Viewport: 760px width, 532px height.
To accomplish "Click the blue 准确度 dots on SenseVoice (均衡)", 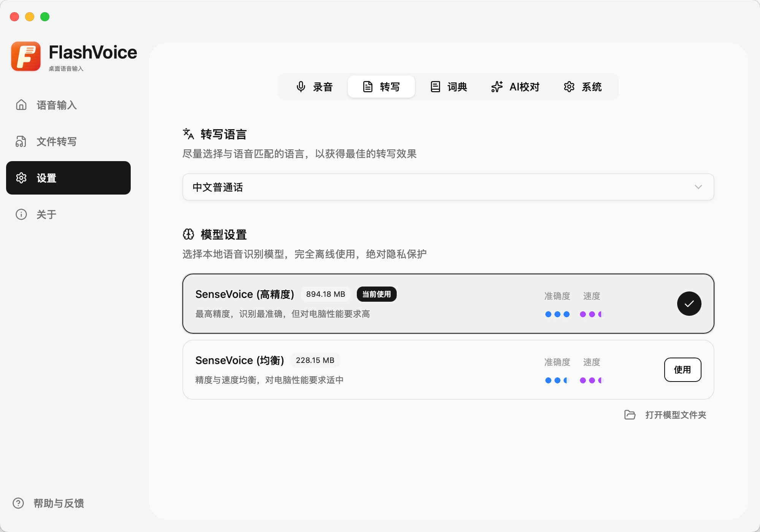I will 557,380.
